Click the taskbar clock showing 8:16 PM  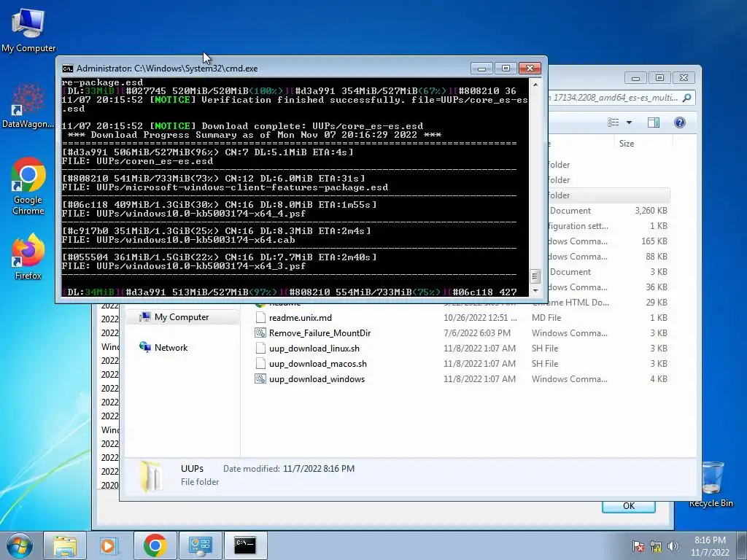click(710, 546)
